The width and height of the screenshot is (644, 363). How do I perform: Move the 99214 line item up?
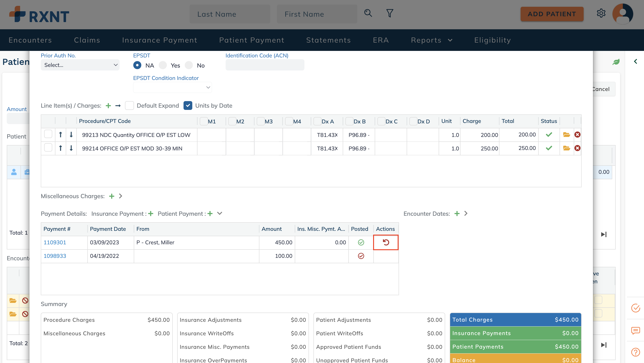coord(61,148)
